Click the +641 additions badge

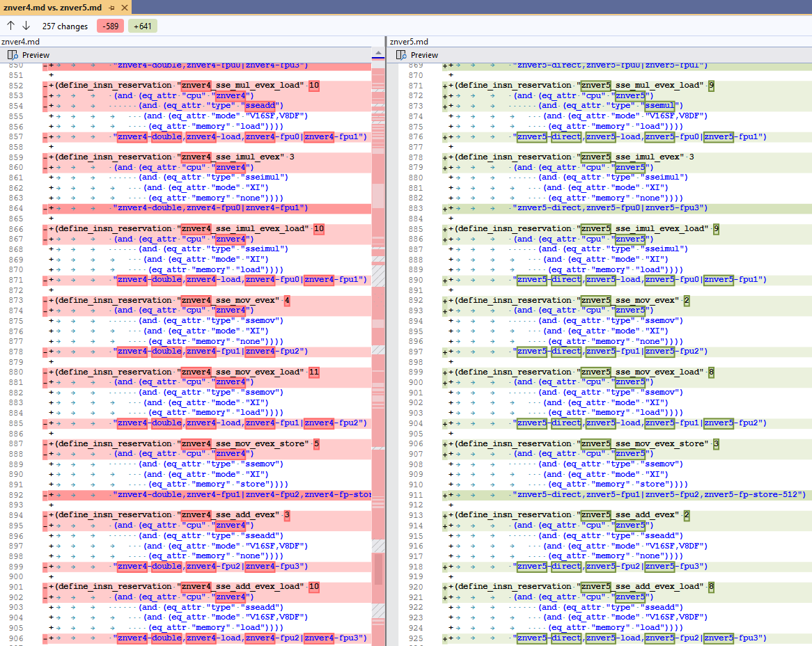(142, 26)
